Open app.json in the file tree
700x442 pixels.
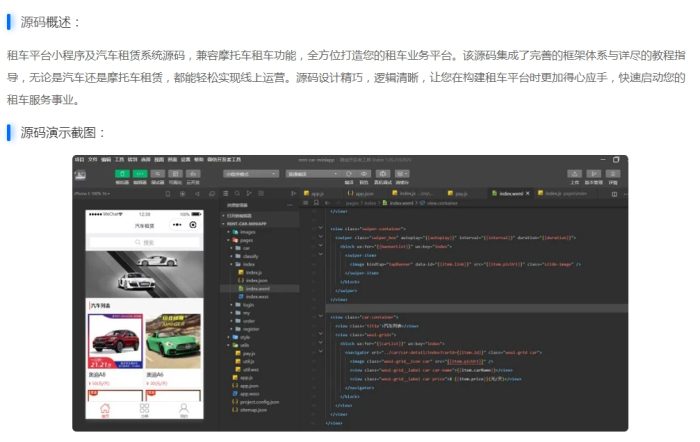[x=247, y=386]
